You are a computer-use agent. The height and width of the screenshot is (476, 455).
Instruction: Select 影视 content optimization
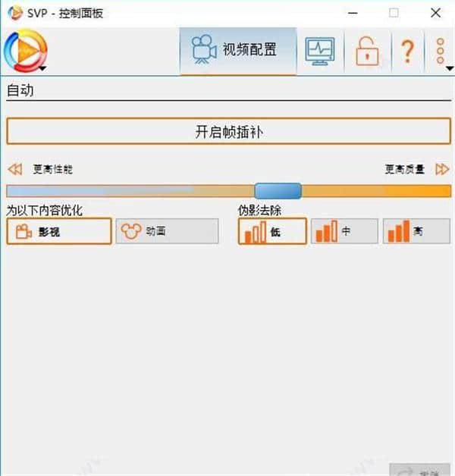pos(59,231)
